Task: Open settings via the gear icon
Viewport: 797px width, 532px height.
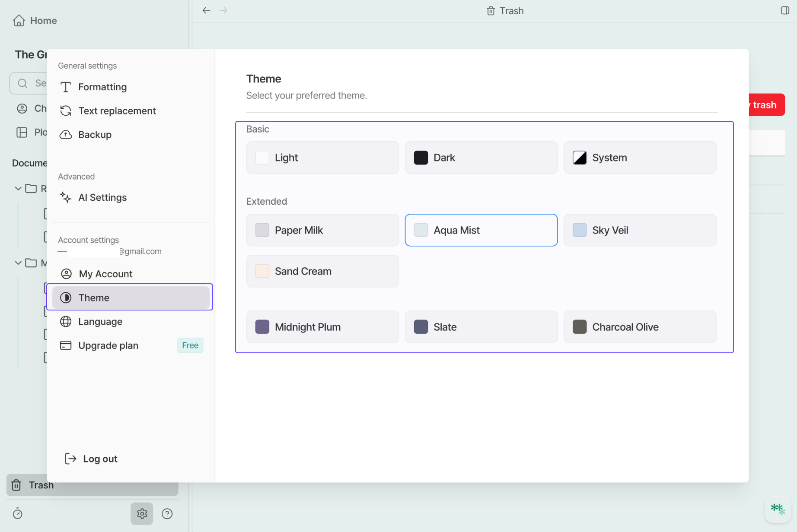Action: (142, 513)
